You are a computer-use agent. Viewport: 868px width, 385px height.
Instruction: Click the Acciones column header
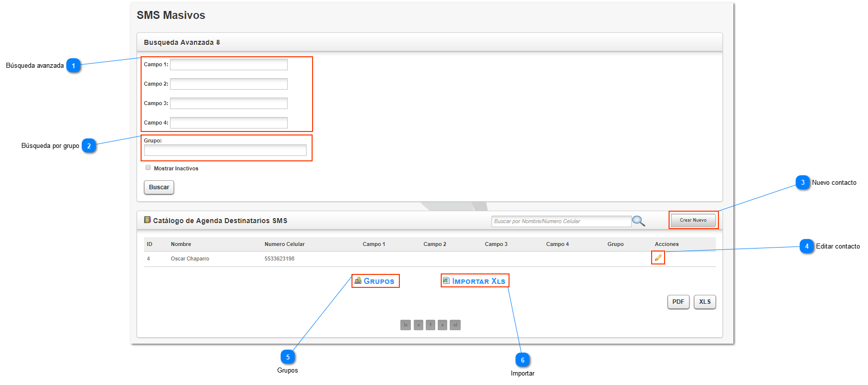coord(667,244)
